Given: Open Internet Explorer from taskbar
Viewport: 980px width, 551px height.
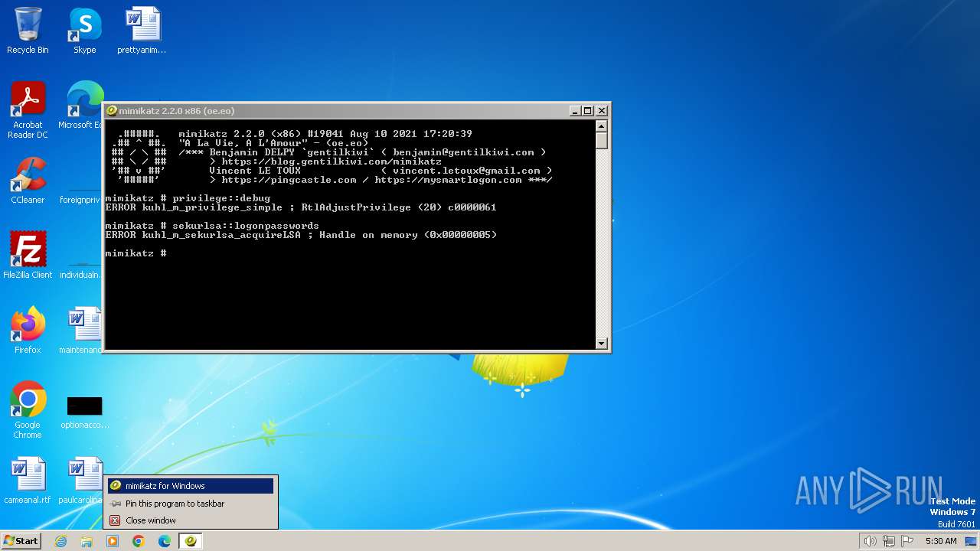Looking at the screenshot, I should click(60, 541).
